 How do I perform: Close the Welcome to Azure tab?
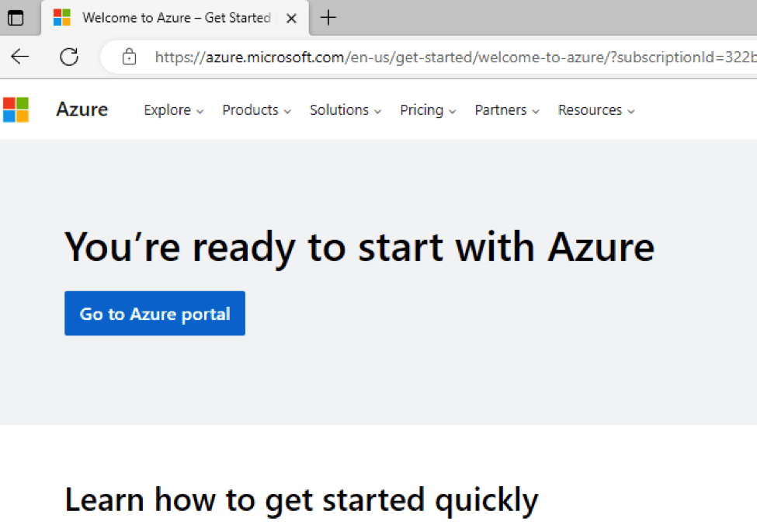pyautogui.click(x=291, y=18)
